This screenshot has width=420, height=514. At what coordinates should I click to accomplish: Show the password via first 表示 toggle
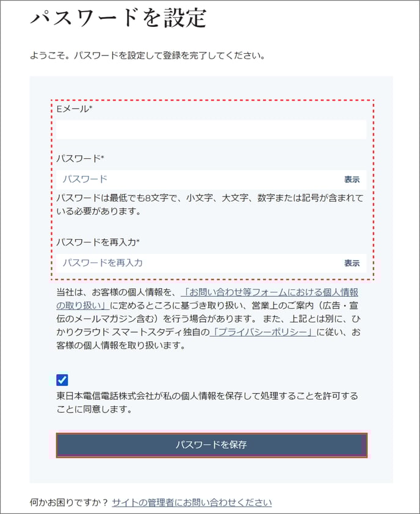(x=352, y=179)
